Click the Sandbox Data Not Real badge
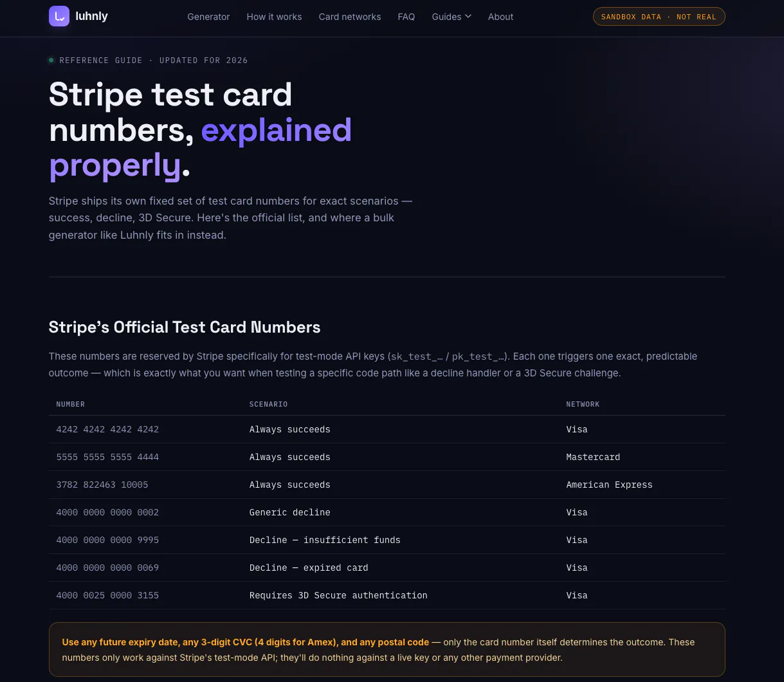Image resolution: width=784 pixels, height=682 pixels. pyautogui.click(x=659, y=17)
